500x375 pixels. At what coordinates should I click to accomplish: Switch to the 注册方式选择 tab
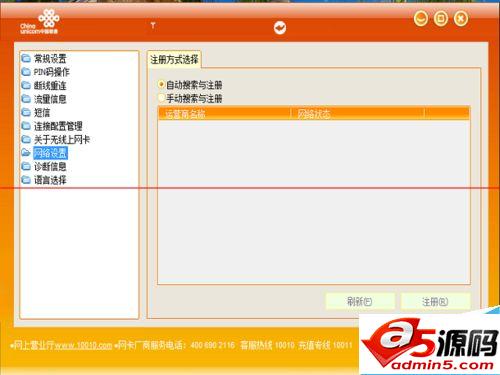174,60
